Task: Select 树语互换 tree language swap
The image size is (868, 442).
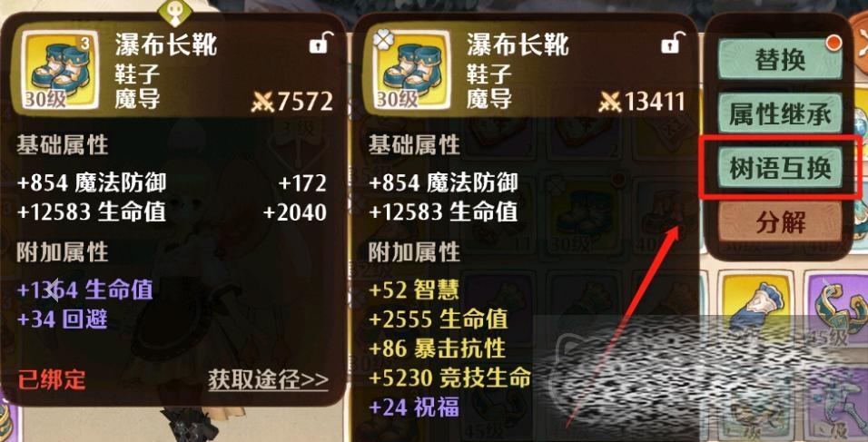Action: pyautogui.click(x=780, y=169)
